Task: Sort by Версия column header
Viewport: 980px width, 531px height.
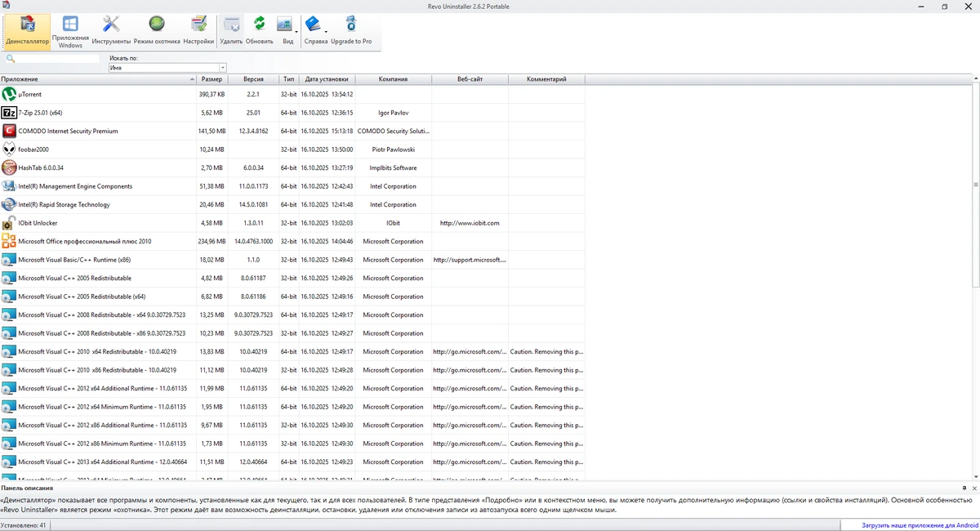Action: coord(253,79)
